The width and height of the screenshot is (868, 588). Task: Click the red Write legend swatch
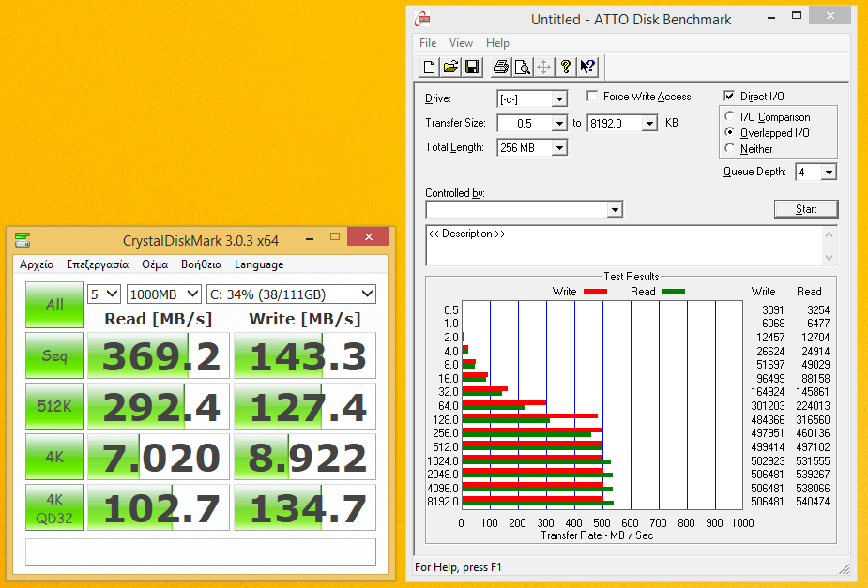(595, 292)
